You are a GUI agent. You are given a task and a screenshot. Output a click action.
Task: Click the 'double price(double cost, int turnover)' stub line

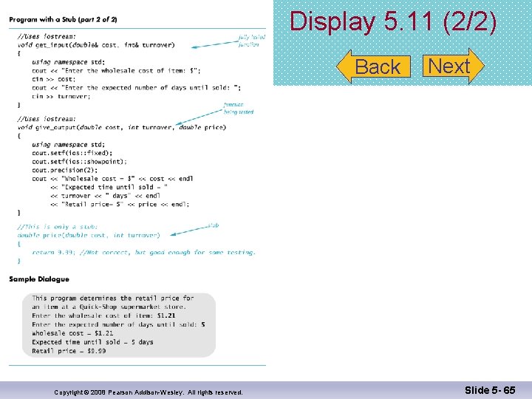coord(89,235)
